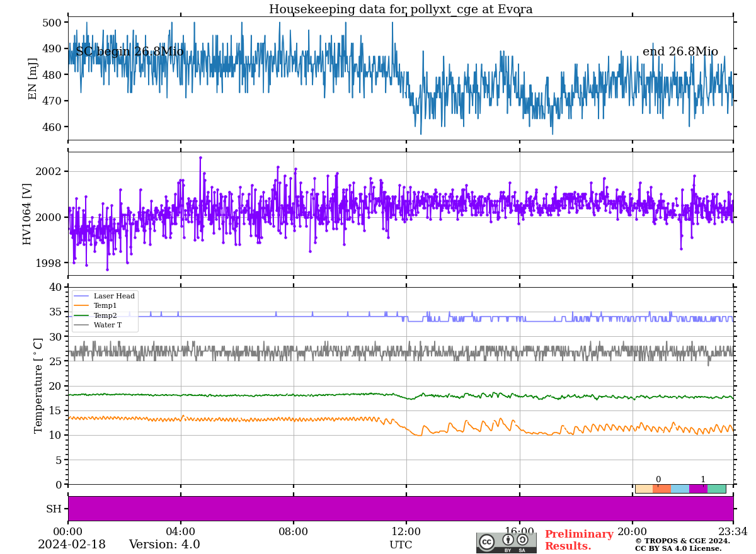Click the 'SC begin 26.8Mio' annotation

(x=130, y=52)
